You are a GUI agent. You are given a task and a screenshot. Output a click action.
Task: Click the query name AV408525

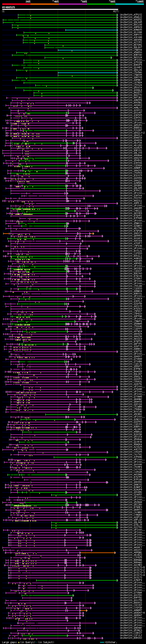click(8, 8)
